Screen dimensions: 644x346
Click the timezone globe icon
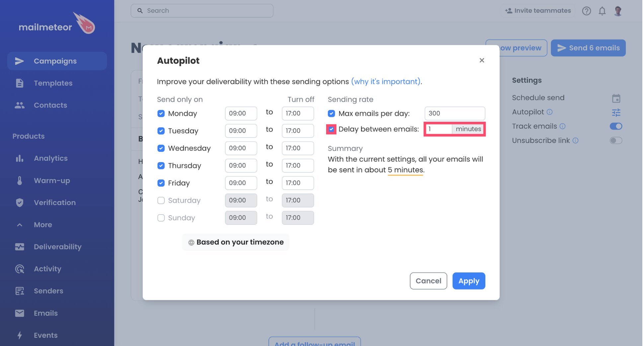191,242
